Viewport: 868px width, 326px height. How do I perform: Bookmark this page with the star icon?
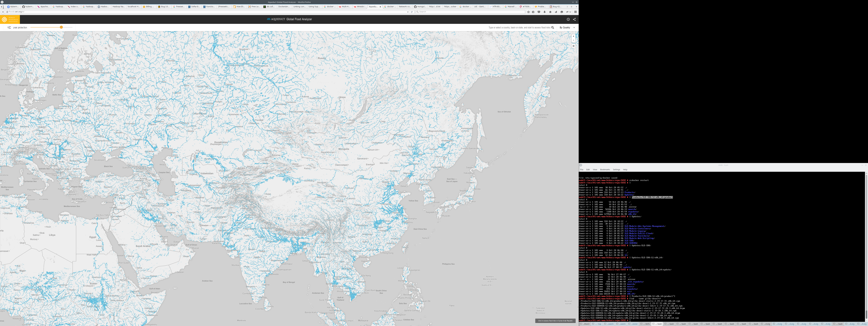[528, 12]
